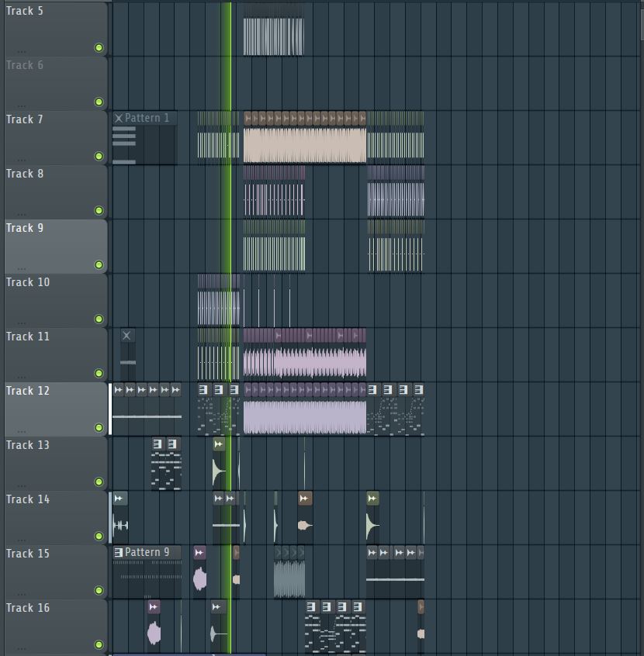Click the first audio icon on Track 15's automation clip
The height and width of the screenshot is (656, 644).
(372, 553)
